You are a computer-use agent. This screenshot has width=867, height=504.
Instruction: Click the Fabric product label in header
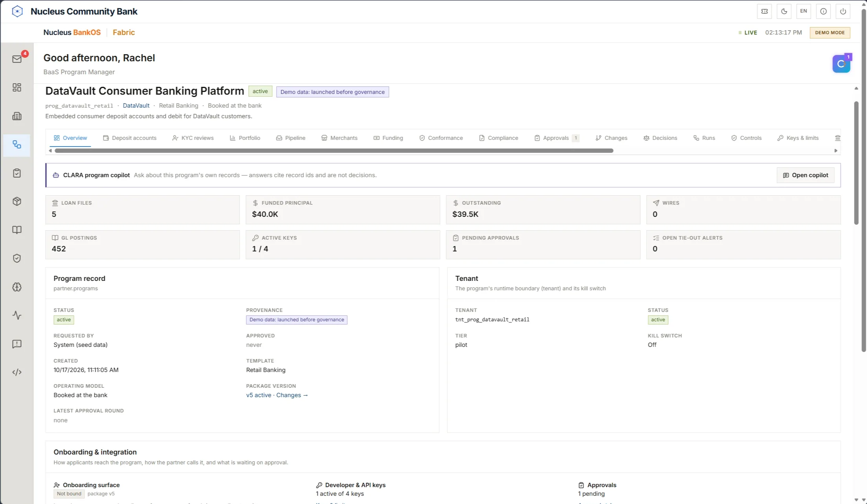[124, 33]
